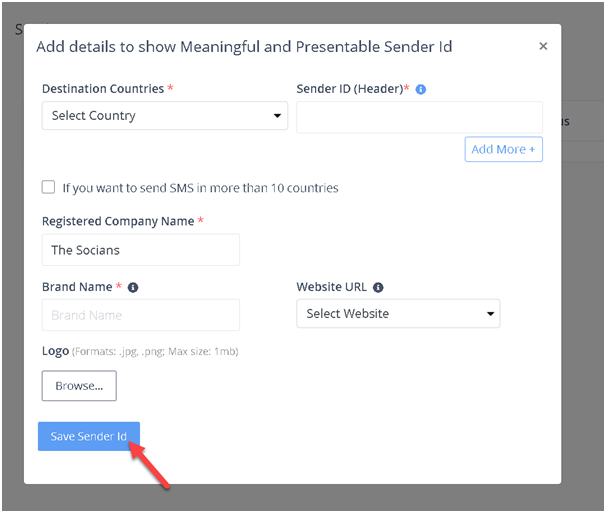Click the 'send SMS in more than 10 countries' label
Viewport: 606px width, 513px height.
coord(200,188)
